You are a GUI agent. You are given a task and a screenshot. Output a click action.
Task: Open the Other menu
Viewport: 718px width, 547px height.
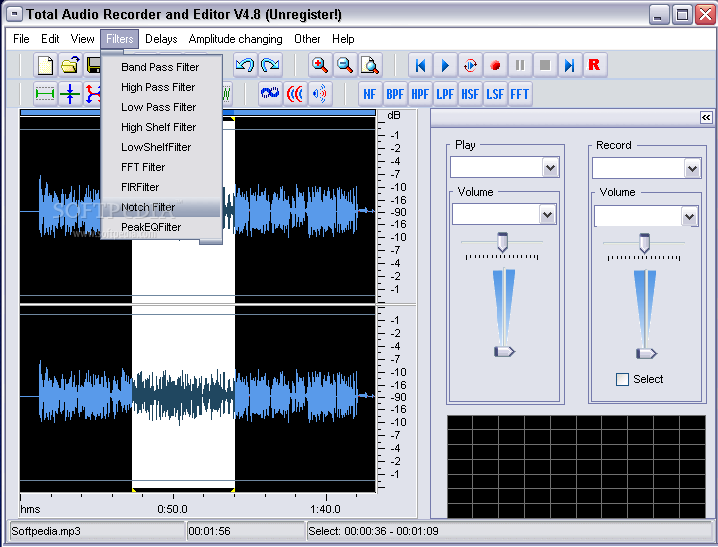307,39
